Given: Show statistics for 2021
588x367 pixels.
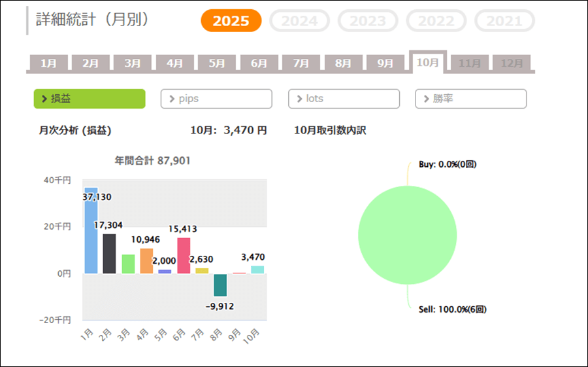Looking at the screenshot, I should point(504,21).
